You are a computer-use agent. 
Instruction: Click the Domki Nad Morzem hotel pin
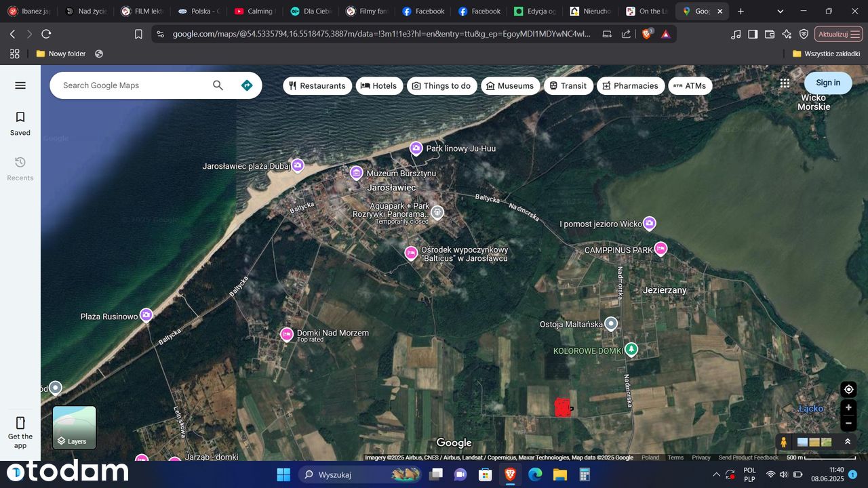pyautogui.click(x=287, y=334)
